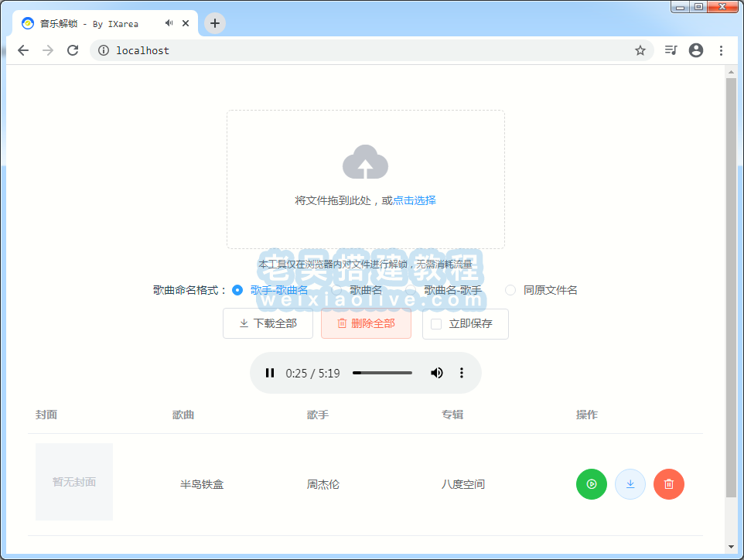
Task: View site information icon in address bar
Action: [104, 50]
